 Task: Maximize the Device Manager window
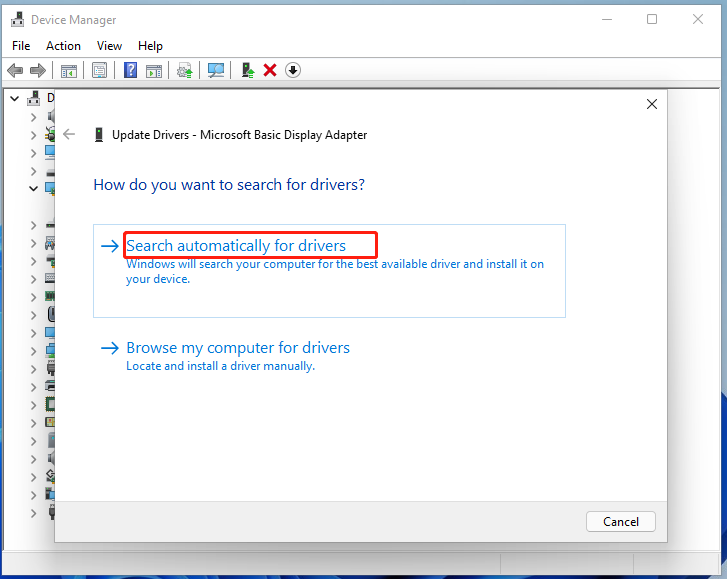(x=652, y=19)
